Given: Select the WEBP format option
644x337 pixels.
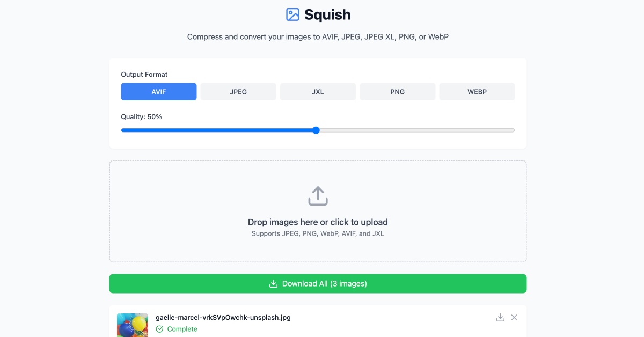Looking at the screenshot, I should click(477, 91).
